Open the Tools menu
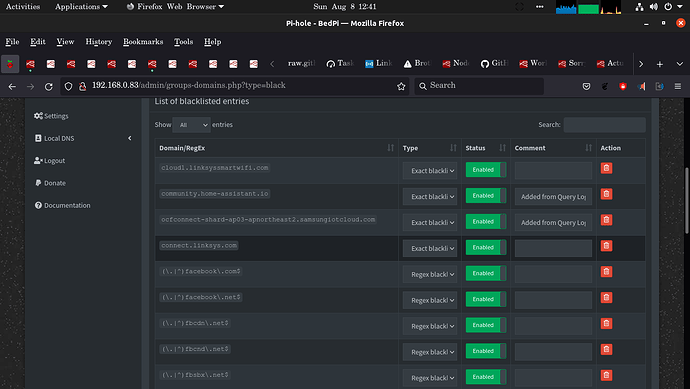 184,42
